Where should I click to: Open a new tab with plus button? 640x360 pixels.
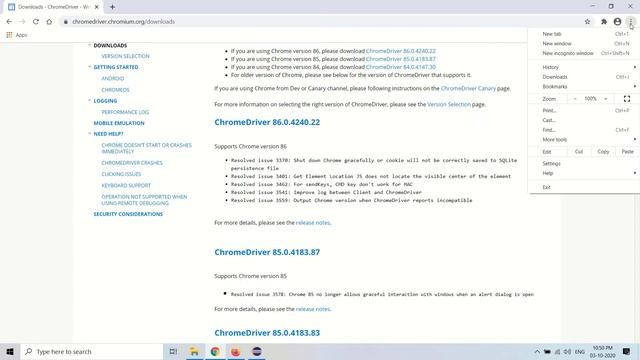112,7
